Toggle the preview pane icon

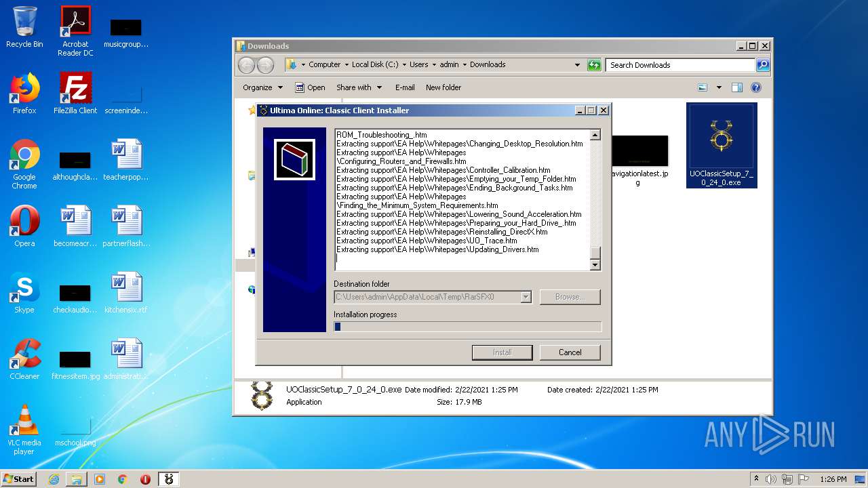[x=737, y=87]
